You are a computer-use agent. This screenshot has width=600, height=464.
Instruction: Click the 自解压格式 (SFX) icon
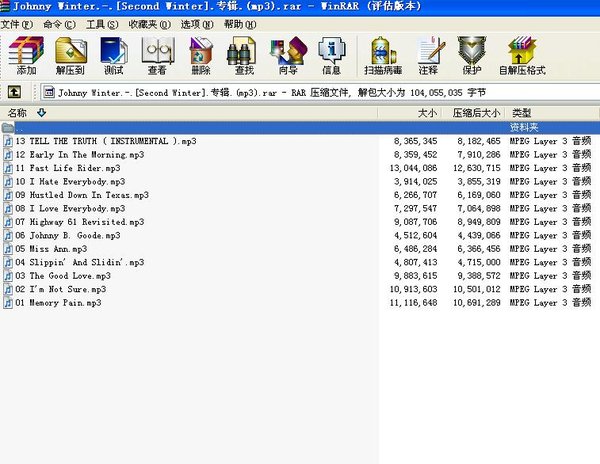pyautogui.click(x=522, y=55)
